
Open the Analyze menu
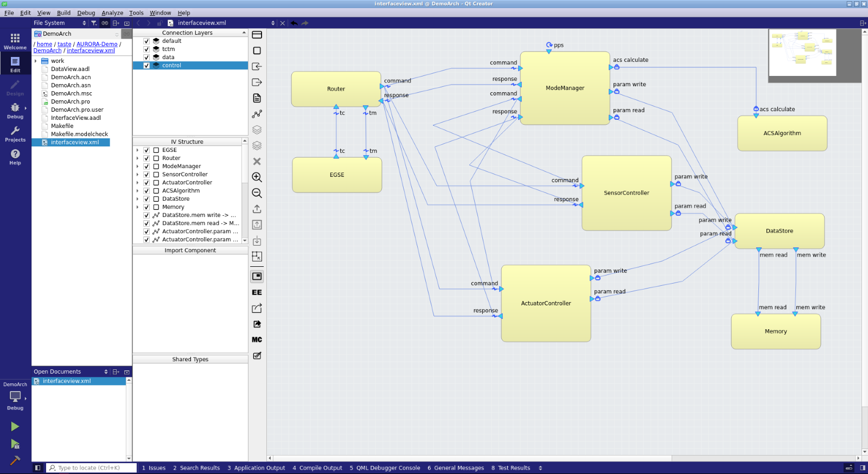click(112, 13)
